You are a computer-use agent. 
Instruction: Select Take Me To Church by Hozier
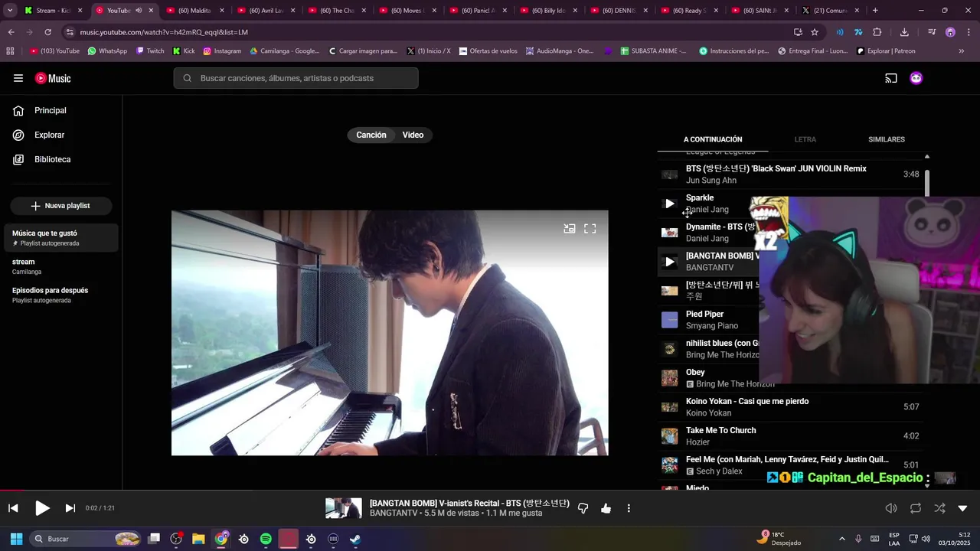point(791,436)
